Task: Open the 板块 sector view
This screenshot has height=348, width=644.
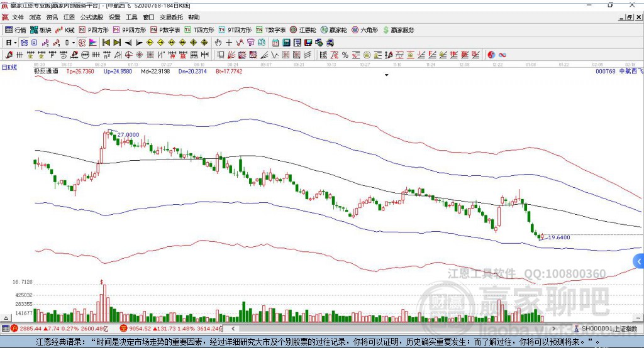Action: pyautogui.click(x=41, y=30)
